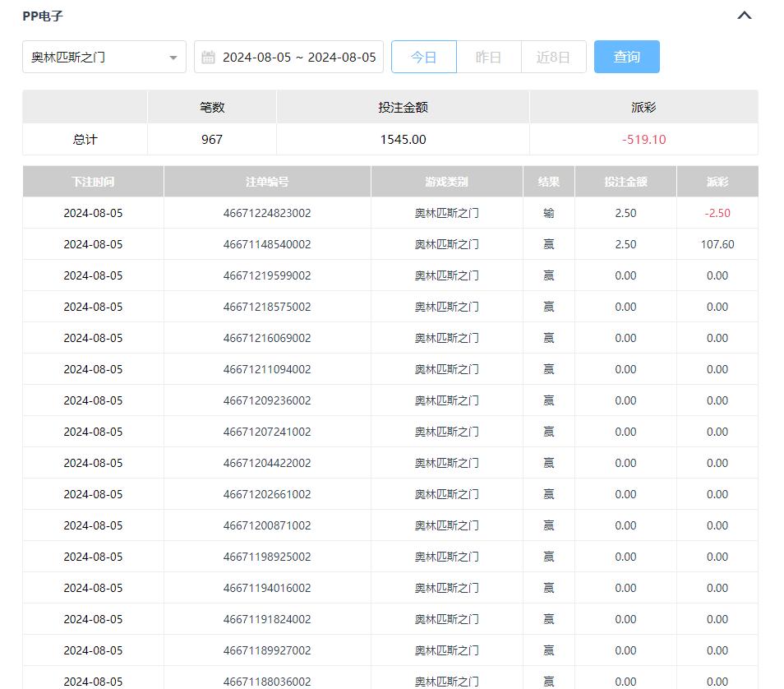This screenshot has width=784, height=689.
Task: Click the 结果 column header
Action: [x=548, y=182]
